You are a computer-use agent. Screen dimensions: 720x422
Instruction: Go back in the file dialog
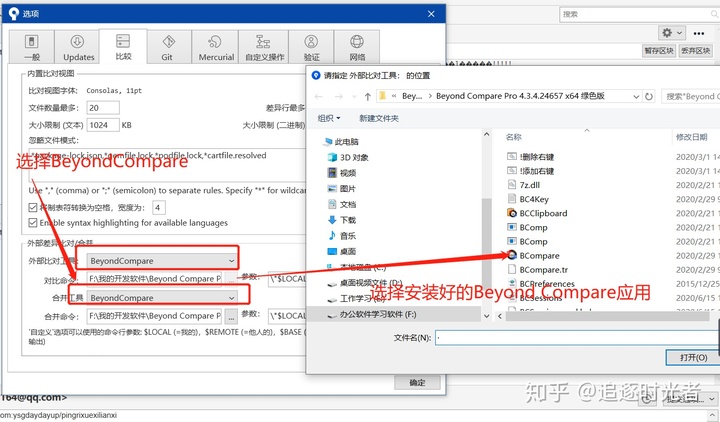tap(319, 96)
